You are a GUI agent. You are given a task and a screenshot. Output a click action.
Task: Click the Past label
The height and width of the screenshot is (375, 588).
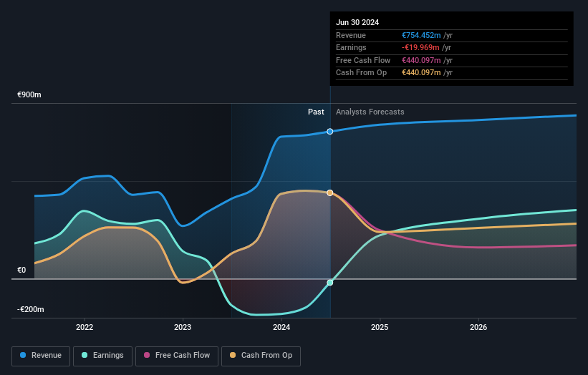(316, 112)
